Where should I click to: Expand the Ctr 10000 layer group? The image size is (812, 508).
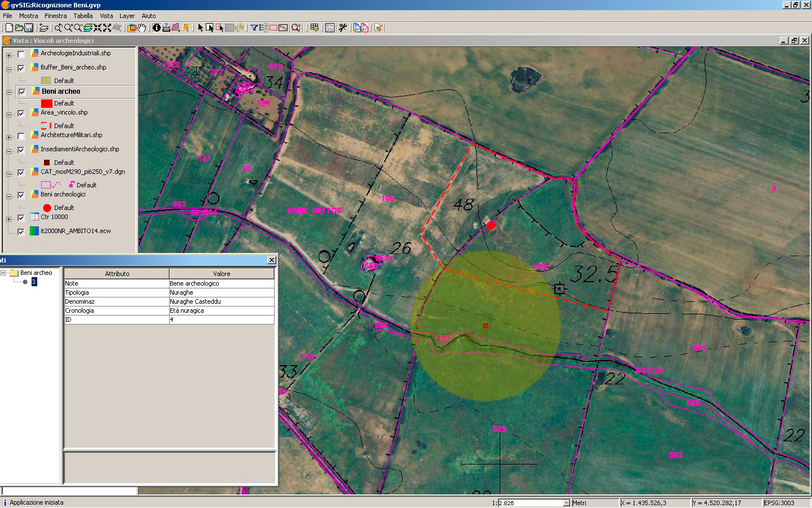point(8,219)
